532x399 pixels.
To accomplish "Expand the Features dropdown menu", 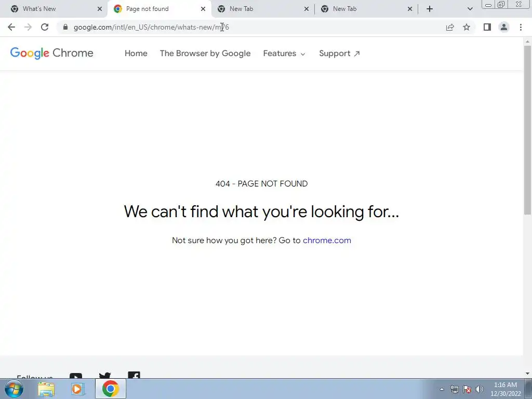I will point(284,54).
